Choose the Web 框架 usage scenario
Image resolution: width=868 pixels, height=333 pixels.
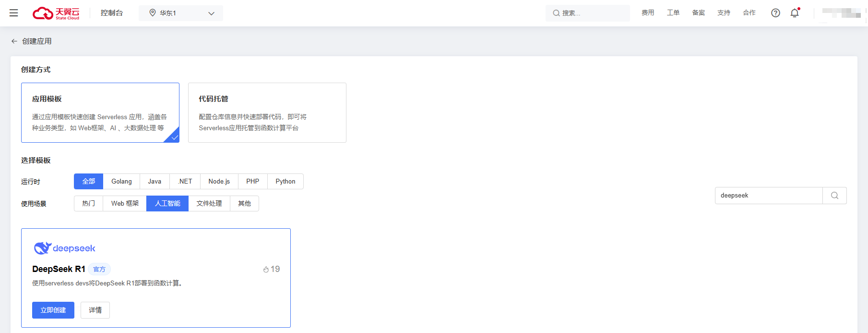(x=125, y=203)
